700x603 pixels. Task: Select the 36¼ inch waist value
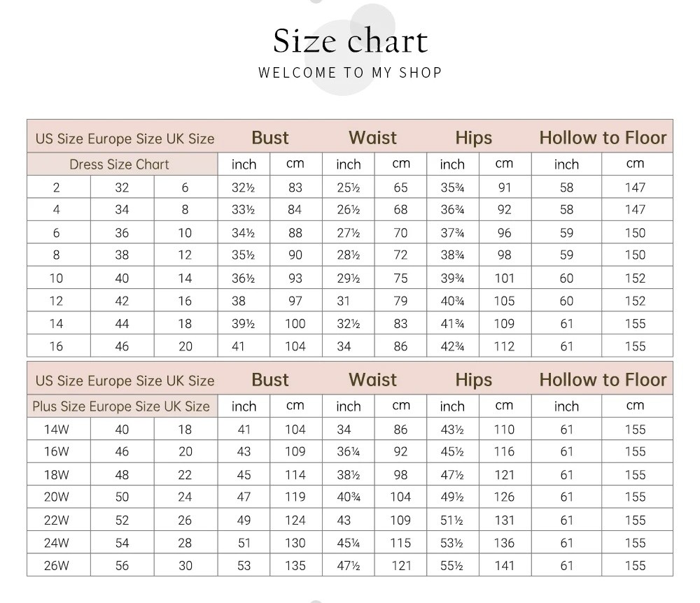pos(348,452)
